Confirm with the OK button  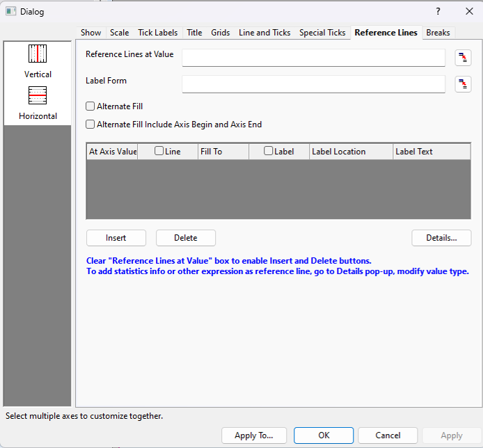(x=324, y=435)
